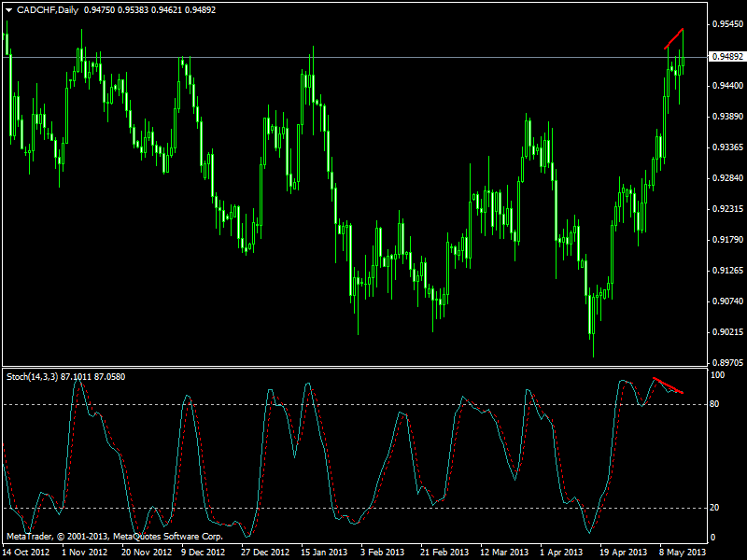
Task: Click the stochastic scale value 0
Action: 712,538
